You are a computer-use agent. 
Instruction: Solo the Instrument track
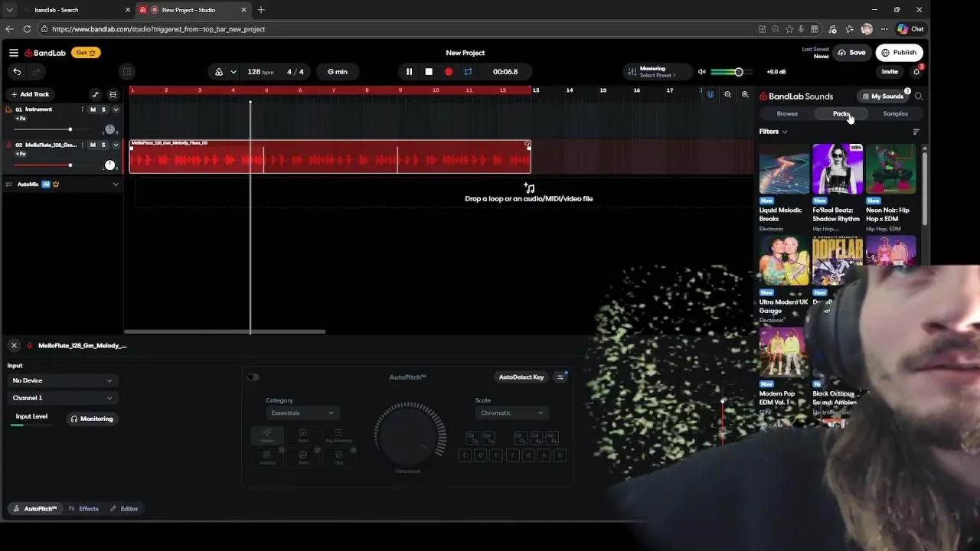coord(104,109)
